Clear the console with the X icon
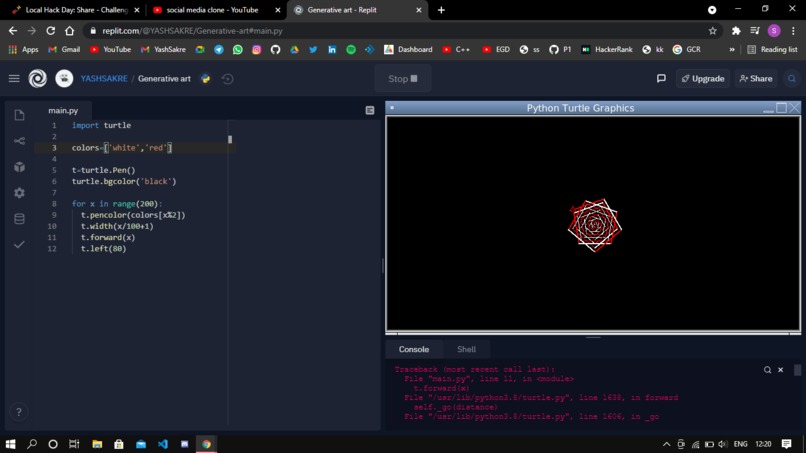Viewport: 806px width, 453px height. 780,370
